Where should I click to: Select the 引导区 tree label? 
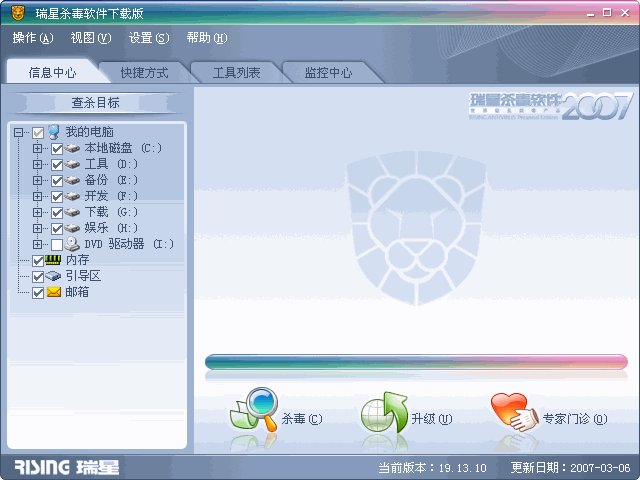pyautogui.click(x=83, y=276)
